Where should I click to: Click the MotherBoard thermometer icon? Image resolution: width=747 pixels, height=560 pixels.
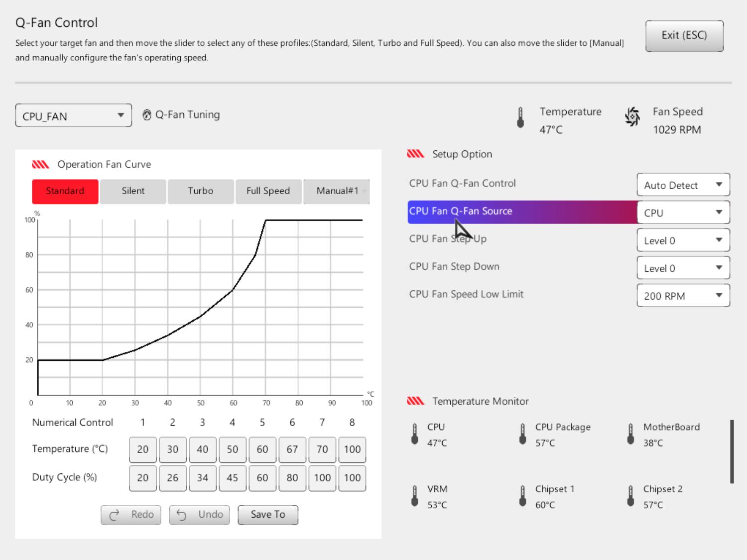630,434
